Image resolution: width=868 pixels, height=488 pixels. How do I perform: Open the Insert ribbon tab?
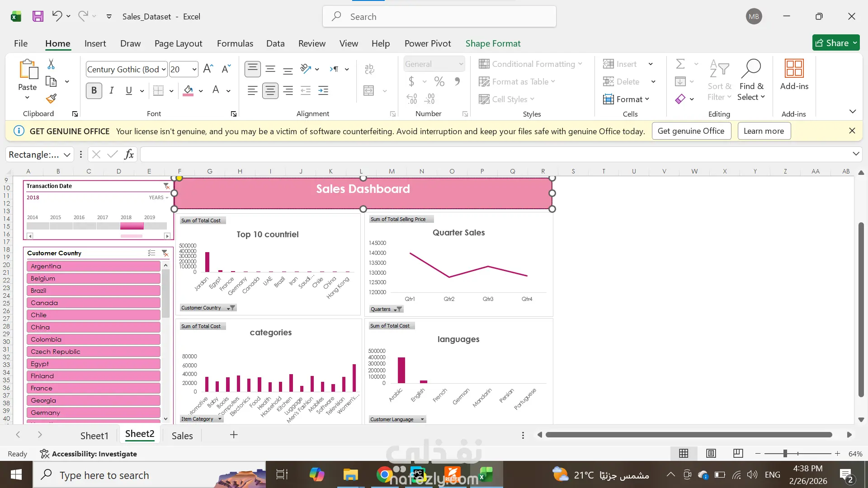tap(95, 43)
